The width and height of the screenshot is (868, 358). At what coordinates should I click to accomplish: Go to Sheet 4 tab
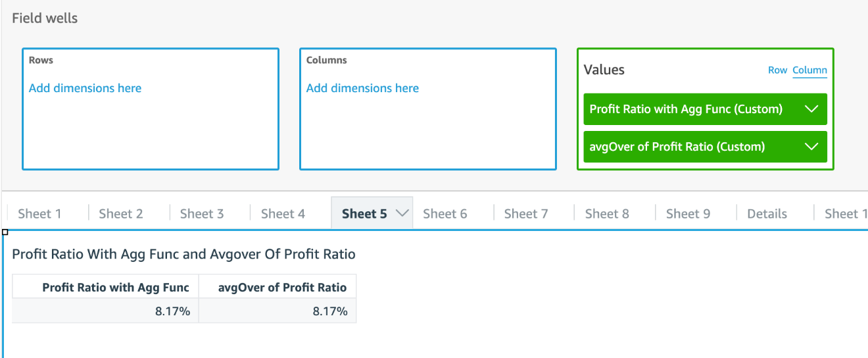pyautogui.click(x=283, y=213)
